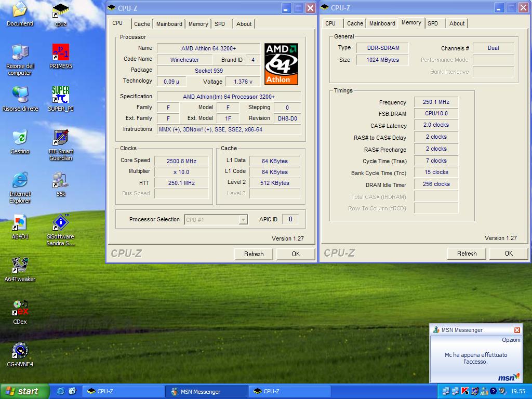The height and width of the screenshot is (399, 532).
Task: Click the Package value 'Socket 939'
Action: (x=208, y=71)
